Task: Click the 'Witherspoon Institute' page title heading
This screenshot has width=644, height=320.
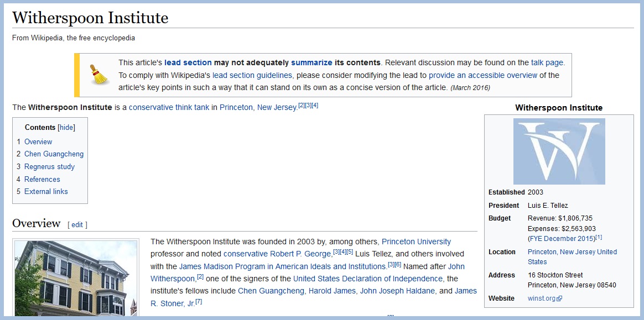Action: coord(90,18)
